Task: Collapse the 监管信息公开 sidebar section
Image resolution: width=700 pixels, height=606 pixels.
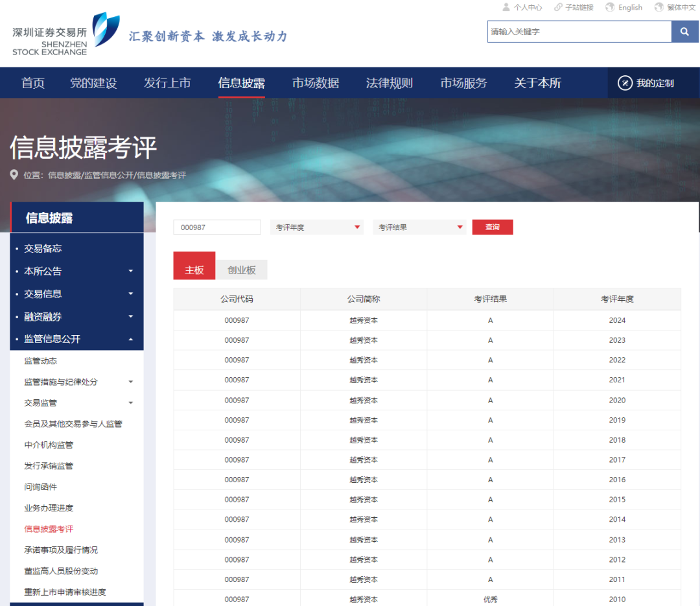Action: (130, 340)
